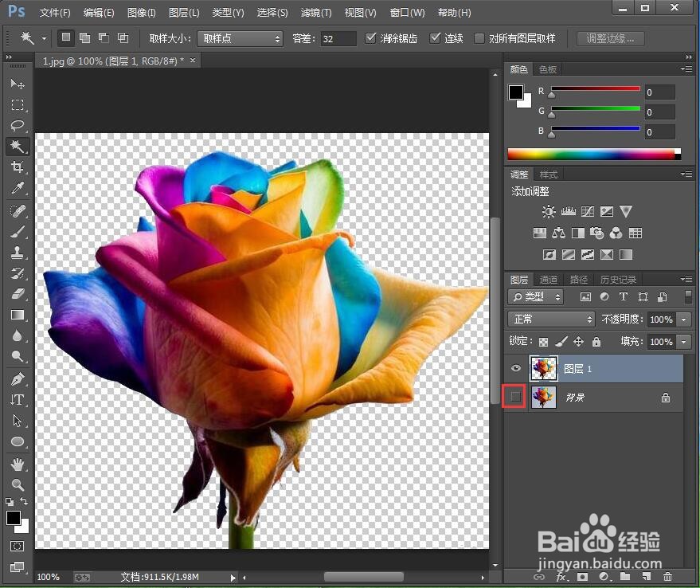Viewport: 700px width, 588px height.
Task: Open the blend mode 正常 dropdown
Action: tap(551, 319)
